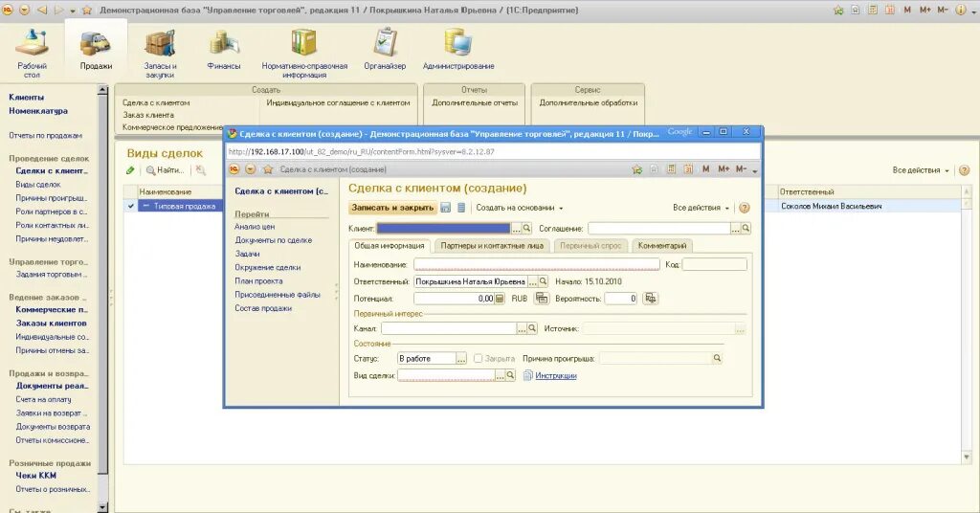Click the Записать и закрыть button
The height and width of the screenshot is (513, 980).
pos(392,208)
